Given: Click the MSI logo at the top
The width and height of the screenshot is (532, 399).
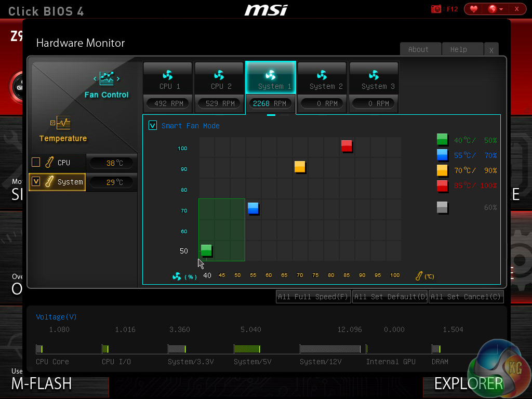Looking at the screenshot, I should click(266, 9).
